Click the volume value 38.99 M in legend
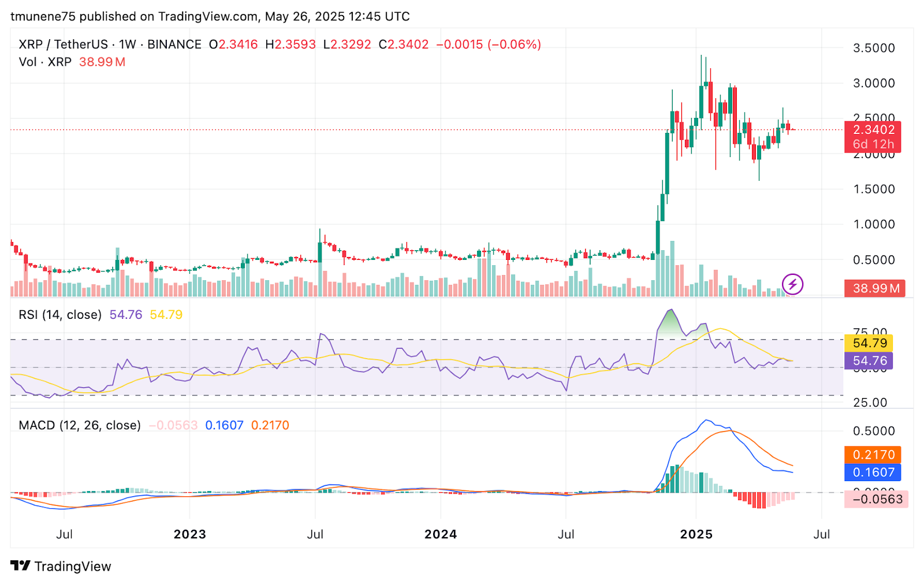This screenshot has height=584, width=924. pyautogui.click(x=102, y=62)
